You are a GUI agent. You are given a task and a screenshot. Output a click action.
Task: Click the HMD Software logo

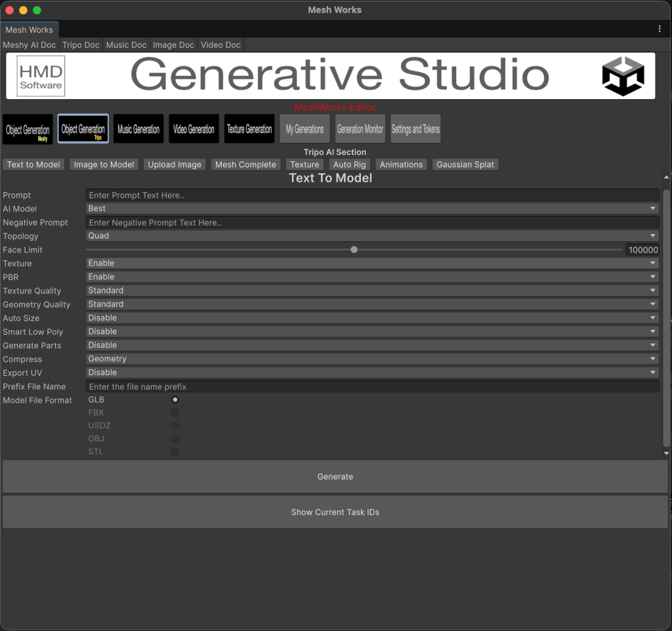click(x=41, y=76)
